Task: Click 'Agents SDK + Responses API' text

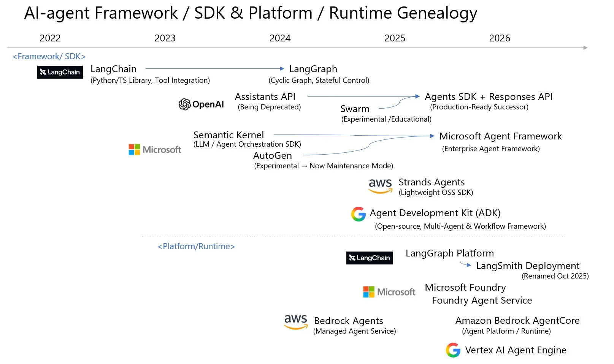Action: click(x=489, y=97)
